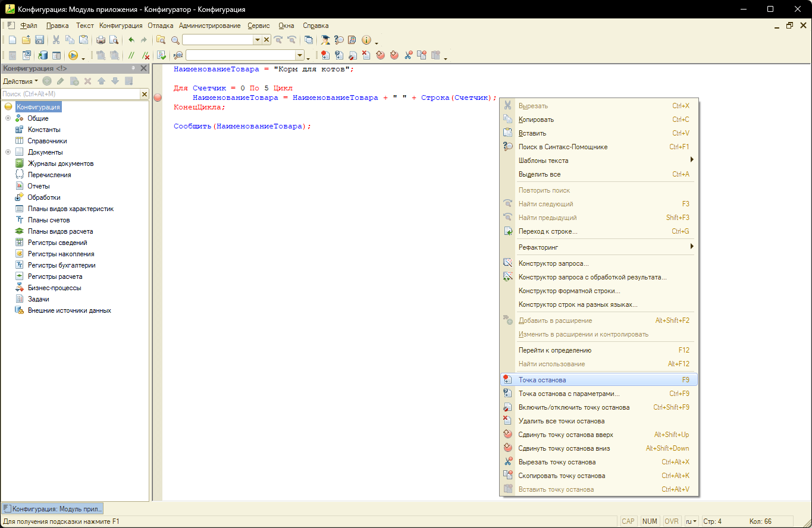The image size is (812, 528).
Task: Choose Выделить все in context menu
Action: pos(599,174)
